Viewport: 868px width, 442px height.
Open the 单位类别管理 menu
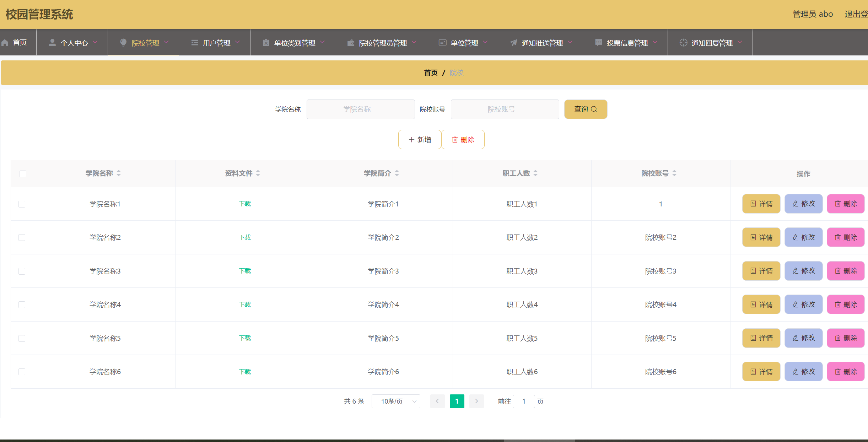click(x=294, y=43)
